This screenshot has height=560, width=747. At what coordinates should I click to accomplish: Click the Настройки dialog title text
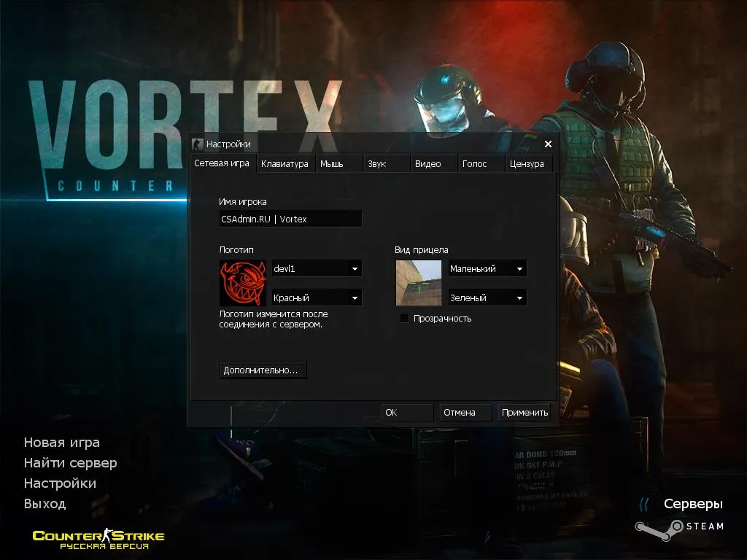(x=228, y=144)
